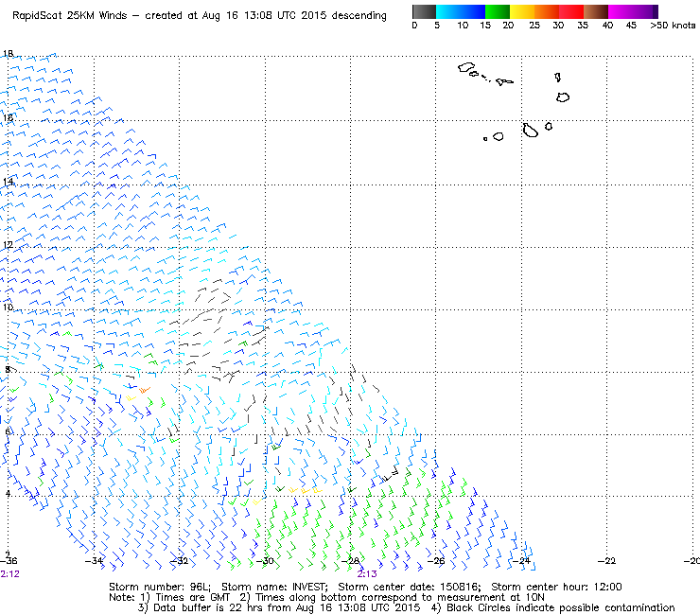Click the title text 'RapidScat 25KM Winds'
The image size is (700, 615).
click(70, 16)
